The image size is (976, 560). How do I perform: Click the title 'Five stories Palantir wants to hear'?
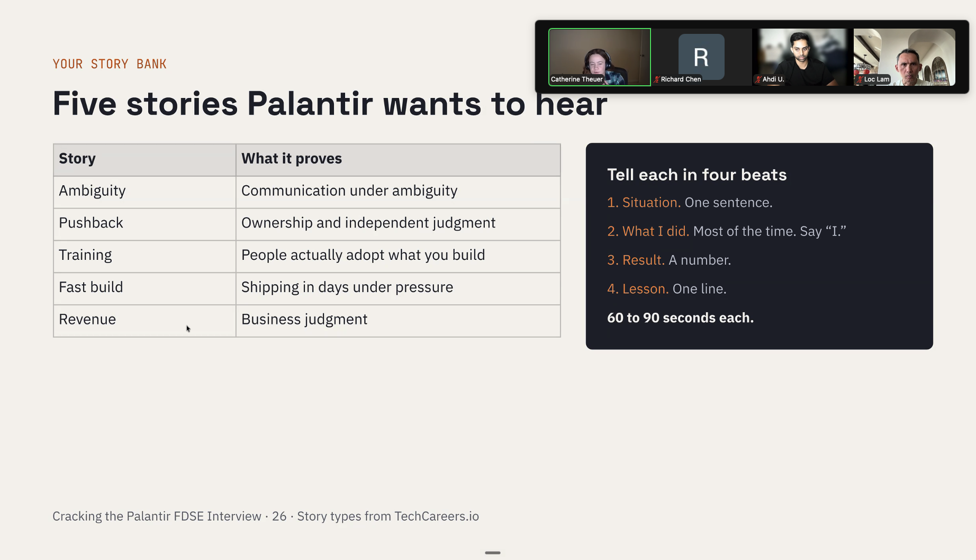coord(330,103)
